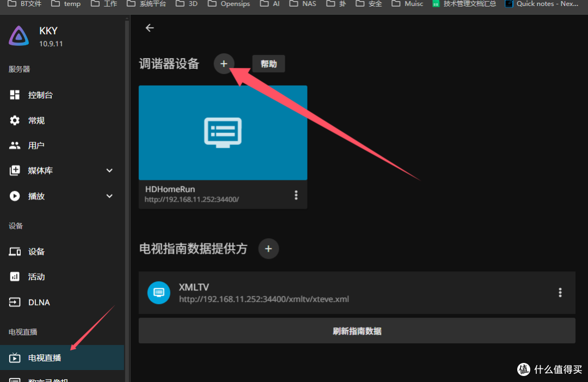Open 控制台 dashboard in sidebar

[x=62, y=95]
